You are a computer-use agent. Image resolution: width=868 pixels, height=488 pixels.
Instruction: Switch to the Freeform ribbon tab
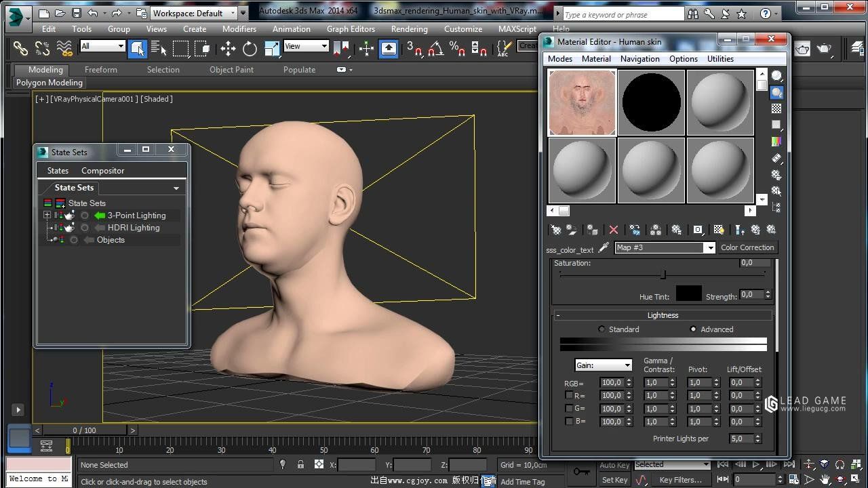click(x=101, y=70)
